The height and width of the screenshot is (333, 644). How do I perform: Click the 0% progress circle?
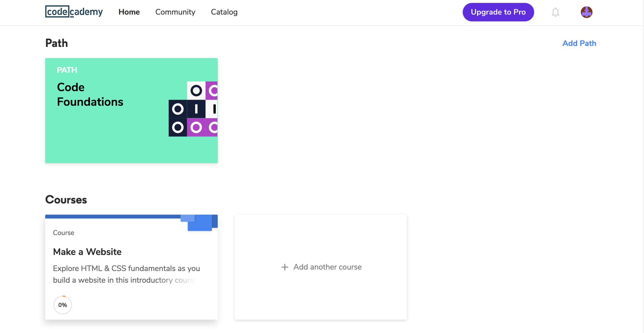(x=63, y=305)
